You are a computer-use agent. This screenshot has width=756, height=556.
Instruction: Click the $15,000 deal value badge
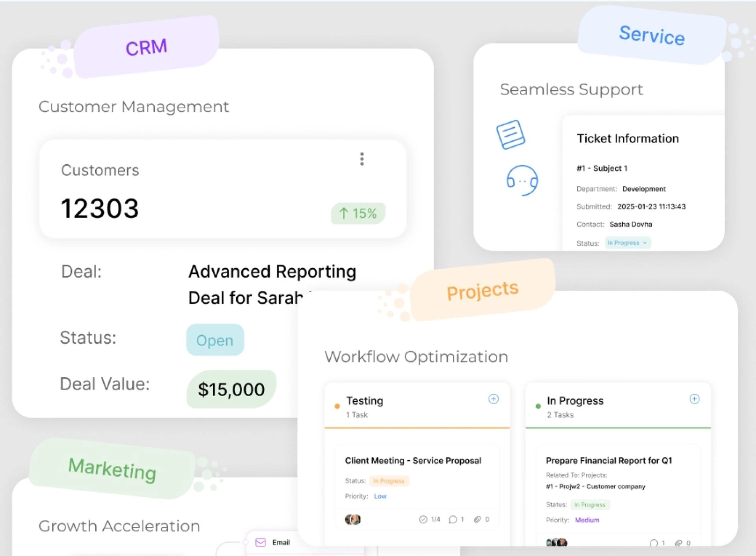[231, 389]
